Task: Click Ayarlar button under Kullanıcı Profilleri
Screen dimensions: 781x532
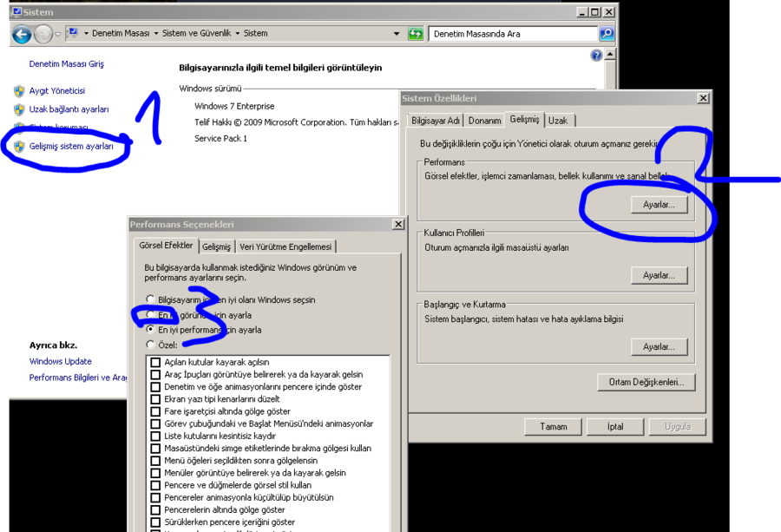Action: coord(659,275)
